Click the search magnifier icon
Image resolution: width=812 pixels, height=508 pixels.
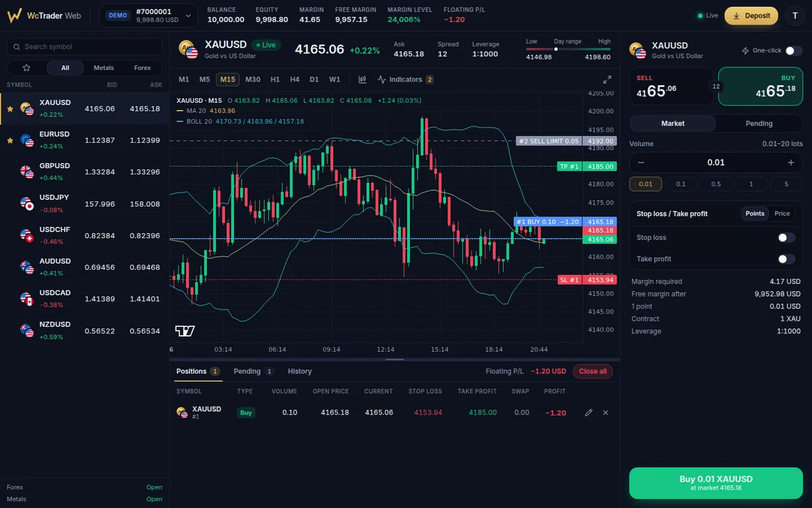(16, 47)
